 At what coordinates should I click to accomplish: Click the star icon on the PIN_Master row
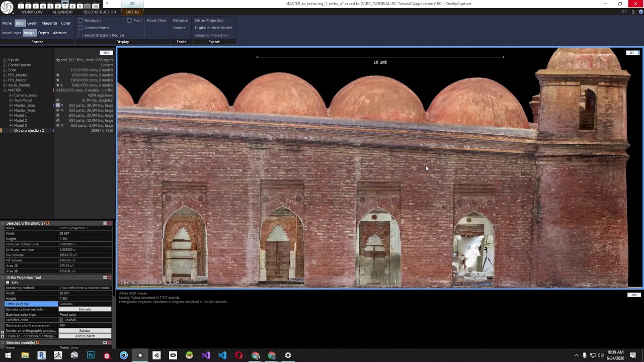(x=57, y=80)
